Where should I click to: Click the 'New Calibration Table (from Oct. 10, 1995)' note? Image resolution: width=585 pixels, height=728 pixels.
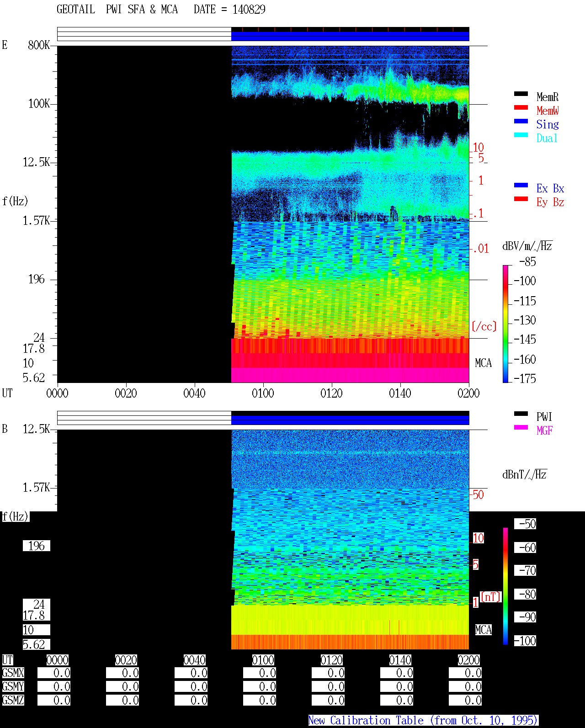(x=423, y=721)
